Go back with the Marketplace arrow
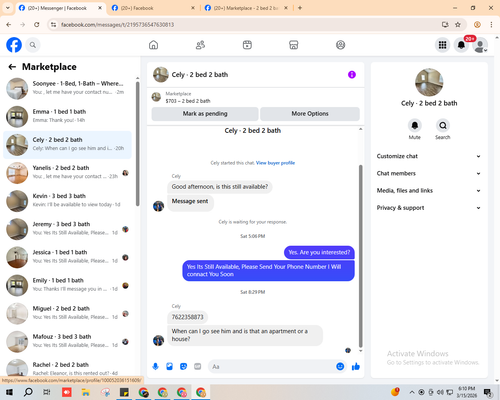The image size is (500, 400). coord(12,67)
